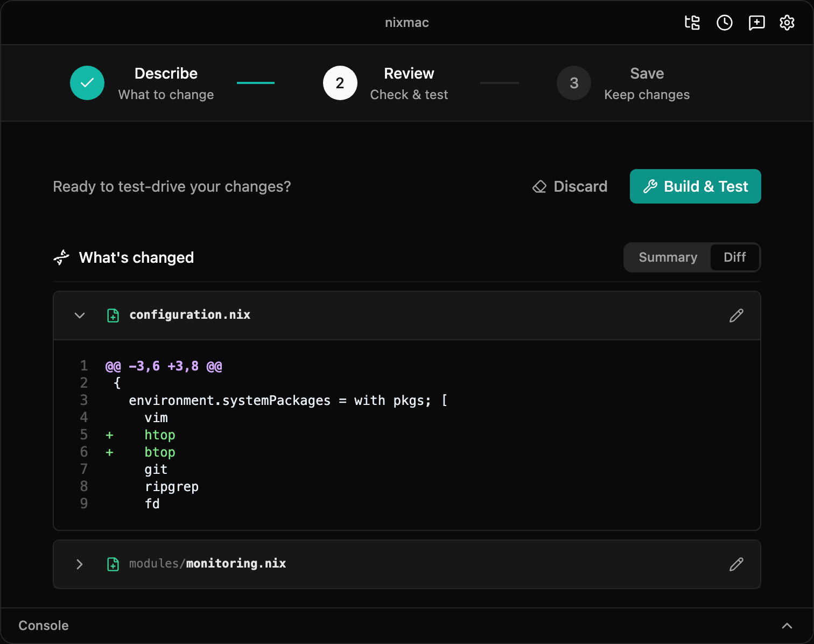This screenshot has width=814, height=644.
Task: Click the monitoring.nix file icon
Action: [x=113, y=564]
